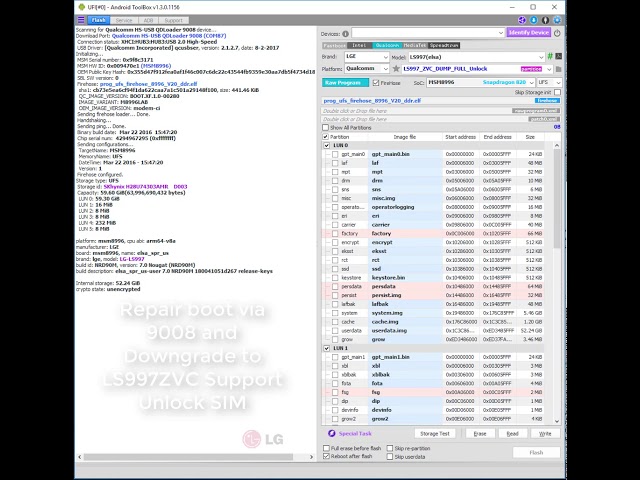640x480 pixels.
Task: Check the persist partition checkbox
Action: [x=335, y=295]
